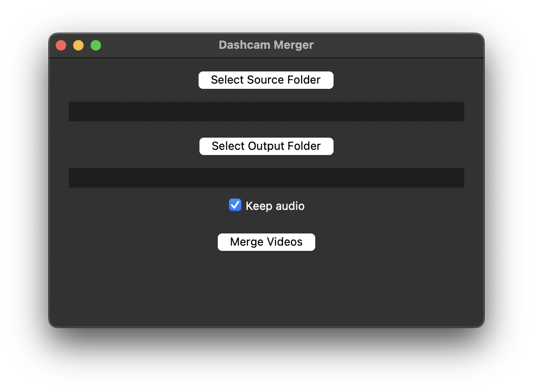Image resolution: width=533 pixels, height=392 pixels.
Task: Click the Select Source Folder button
Action: (x=266, y=80)
